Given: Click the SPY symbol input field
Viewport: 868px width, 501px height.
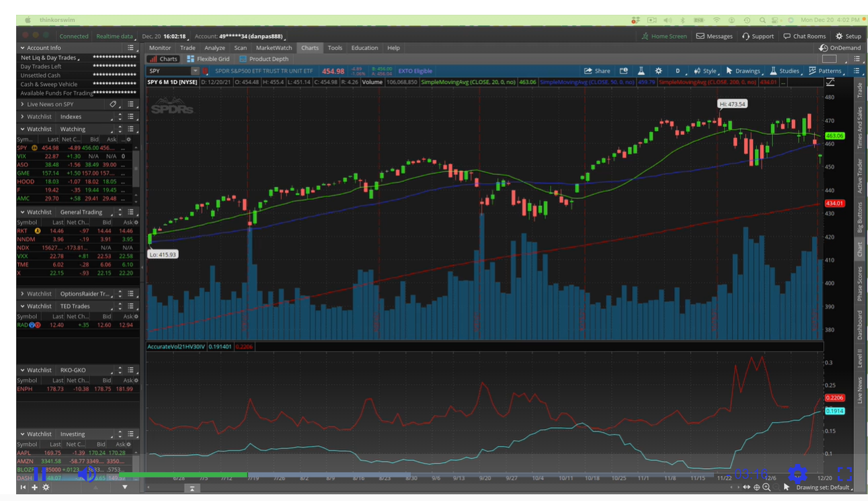Looking at the screenshot, I should [x=169, y=71].
